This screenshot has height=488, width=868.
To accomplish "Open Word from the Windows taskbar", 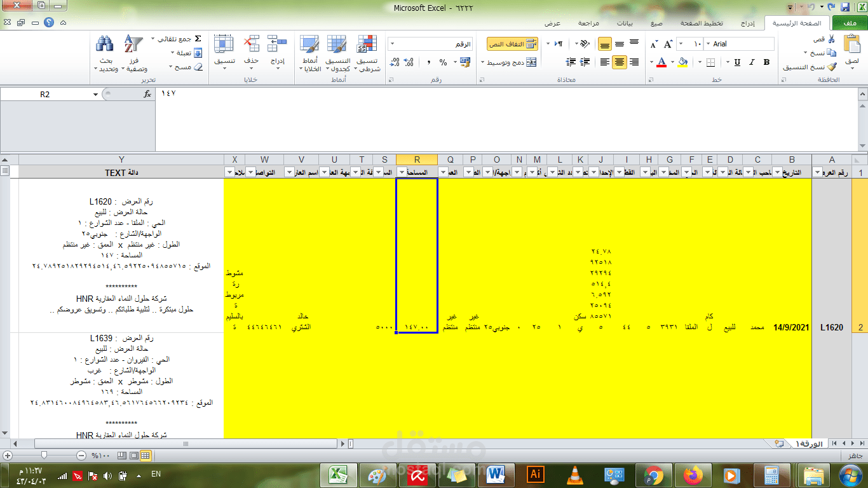I will point(495,475).
